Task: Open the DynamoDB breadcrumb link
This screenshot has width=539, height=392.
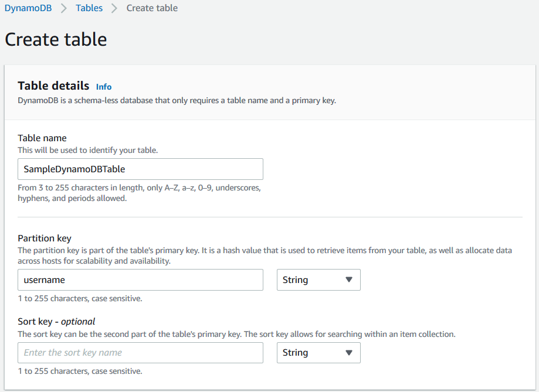Action: click(x=28, y=8)
